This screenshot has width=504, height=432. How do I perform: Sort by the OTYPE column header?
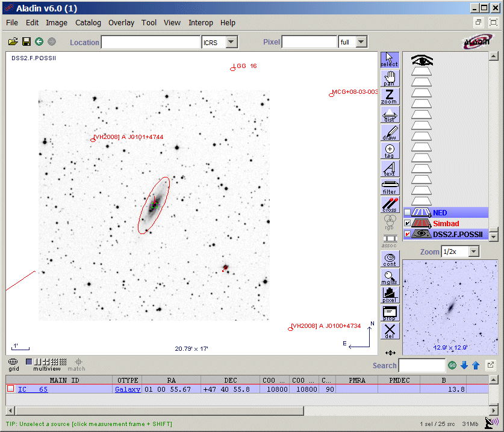(x=128, y=380)
